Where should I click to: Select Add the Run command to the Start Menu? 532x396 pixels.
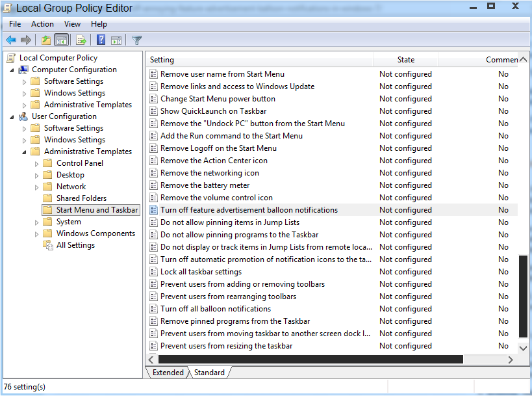pyautogui.click(x=231, y=136)
